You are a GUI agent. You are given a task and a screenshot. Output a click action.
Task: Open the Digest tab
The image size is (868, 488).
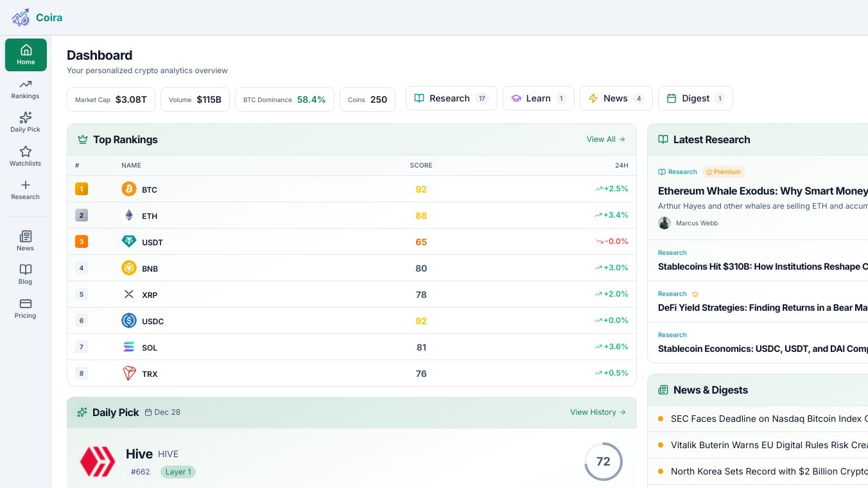695,98
